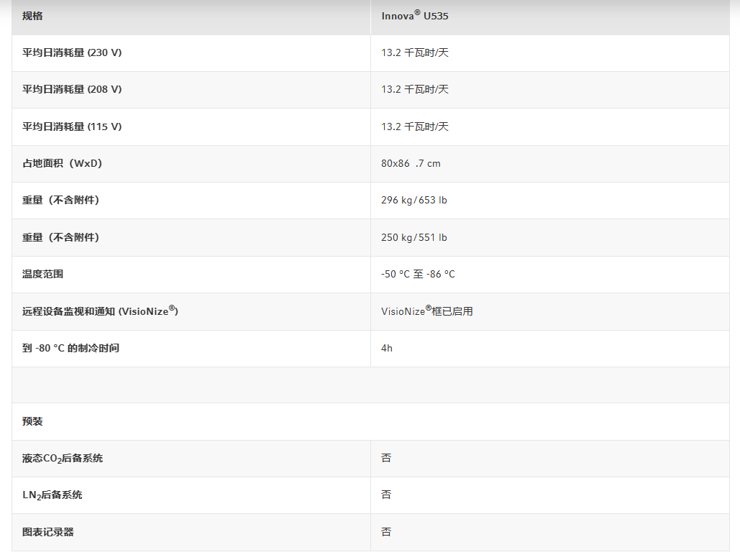Click the 250 kg/551 lb weight value

414,238
